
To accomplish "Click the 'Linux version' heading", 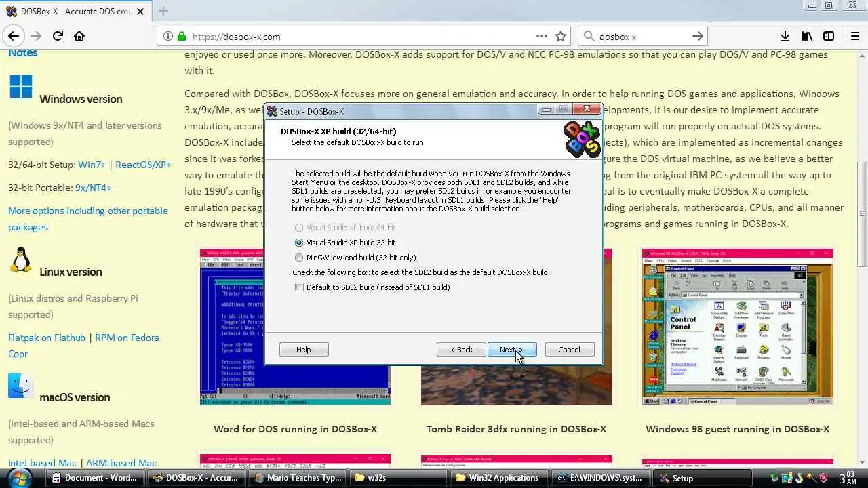I will (x=71, y=272).
